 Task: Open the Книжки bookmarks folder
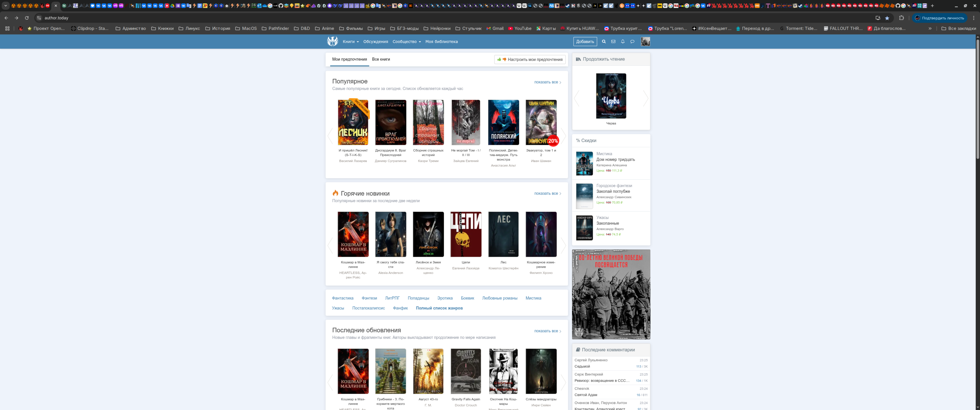coord(162,28)
